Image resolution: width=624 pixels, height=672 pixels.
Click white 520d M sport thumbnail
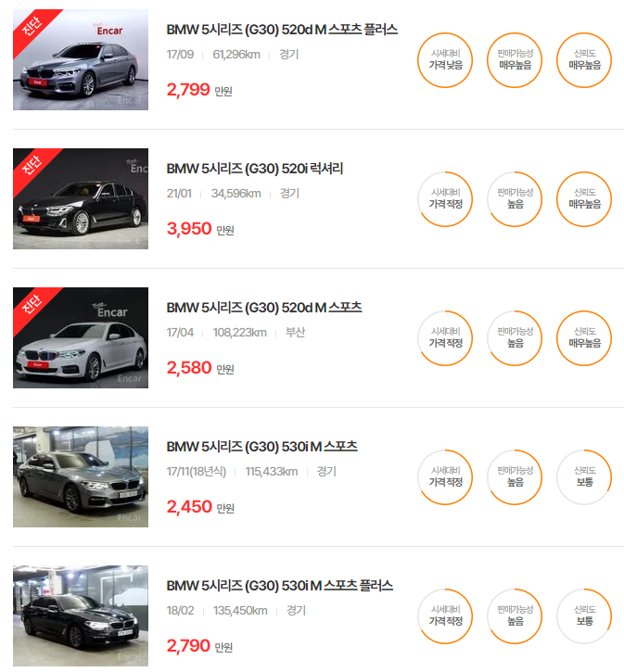[81, 337]
